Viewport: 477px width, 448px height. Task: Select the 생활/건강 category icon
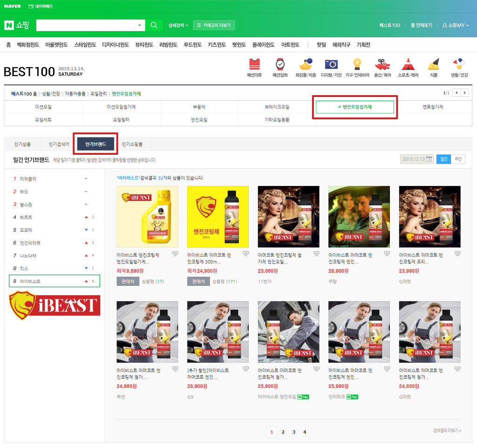click(x=459, y=67)
